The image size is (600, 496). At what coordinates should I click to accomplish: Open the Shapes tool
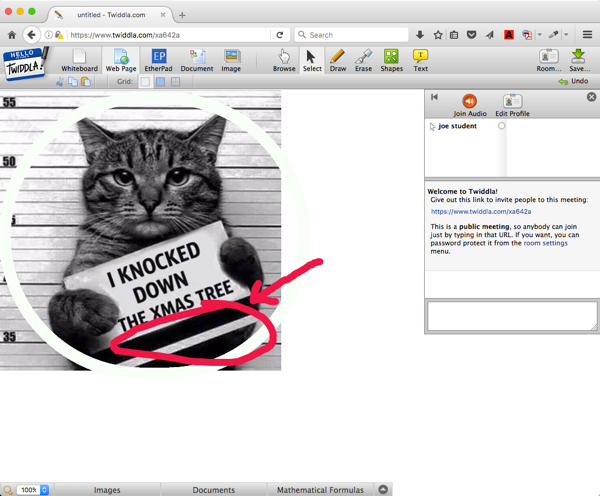[x=391, y=59]
